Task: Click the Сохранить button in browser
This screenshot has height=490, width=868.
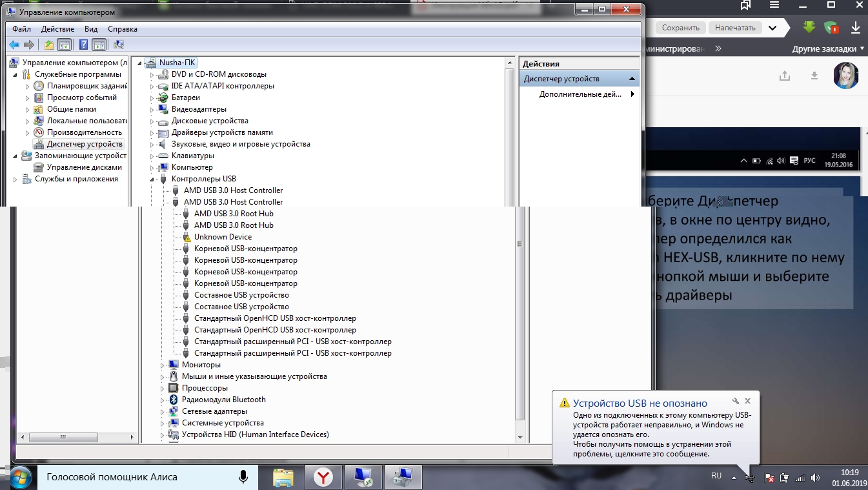Action: (x=680, y=28)
